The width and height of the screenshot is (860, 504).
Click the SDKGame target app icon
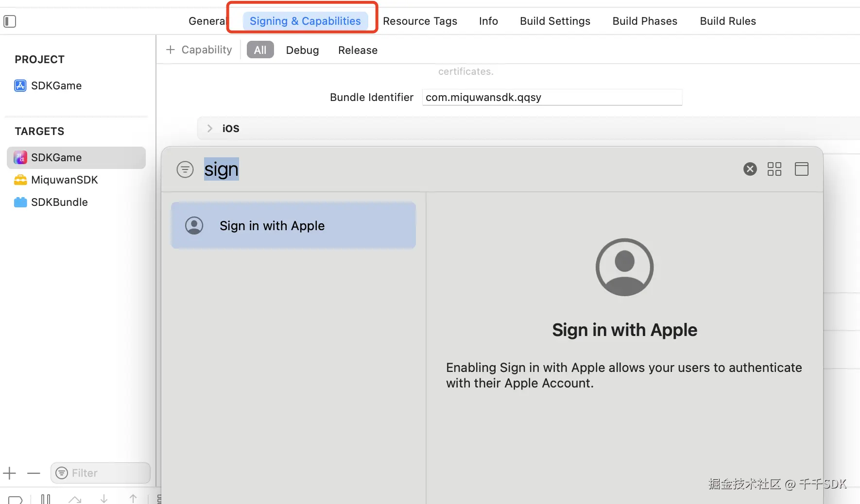point(20,157)
